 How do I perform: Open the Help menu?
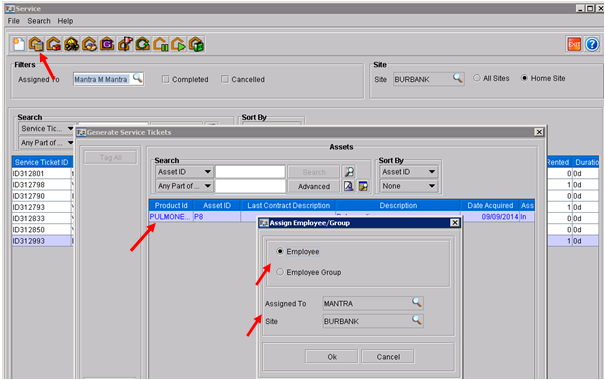[x=65, y=21]
